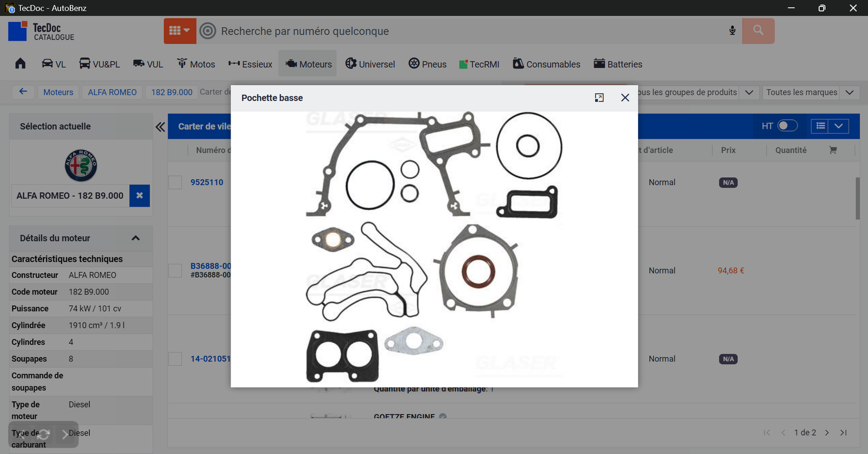Switch to the Motos tab
868x454 pixels.
196,64
